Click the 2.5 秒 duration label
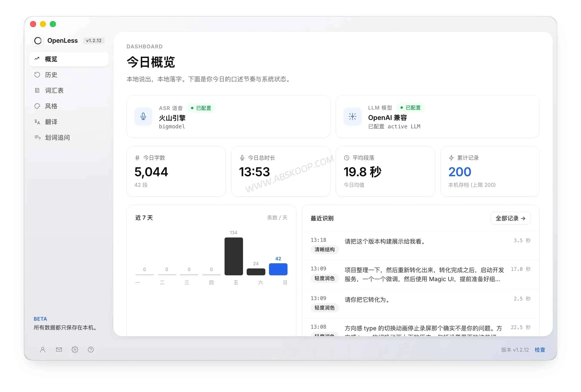Image resolution: width=581 pixels, height=392 pixels. pos(522,299)
